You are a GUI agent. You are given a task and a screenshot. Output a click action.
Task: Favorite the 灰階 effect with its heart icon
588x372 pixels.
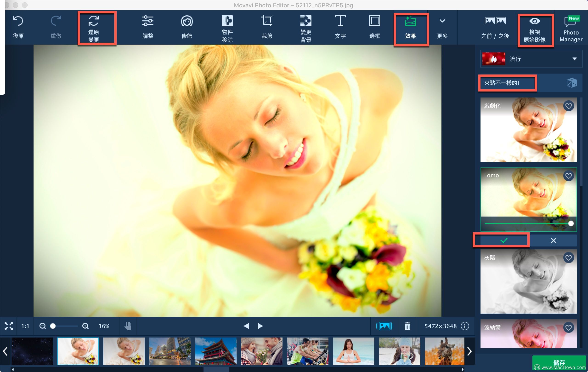coord(568,258)
